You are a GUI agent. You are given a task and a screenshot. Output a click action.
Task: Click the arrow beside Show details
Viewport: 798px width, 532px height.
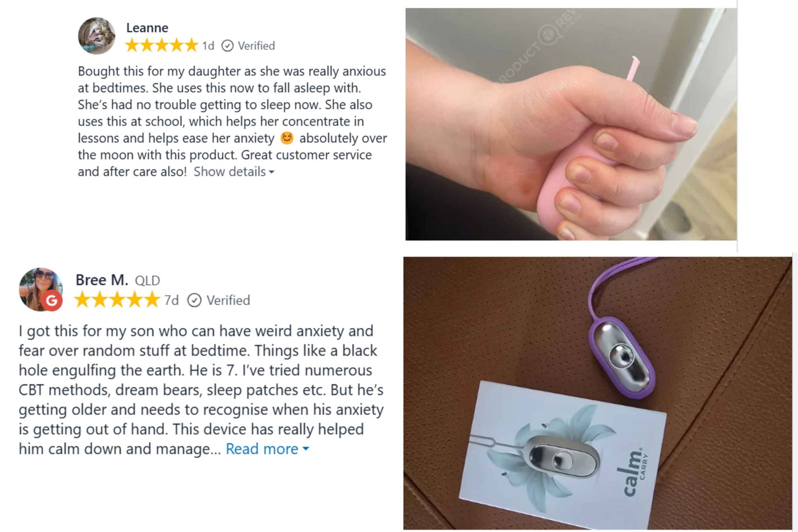click(x=272, y=172)
